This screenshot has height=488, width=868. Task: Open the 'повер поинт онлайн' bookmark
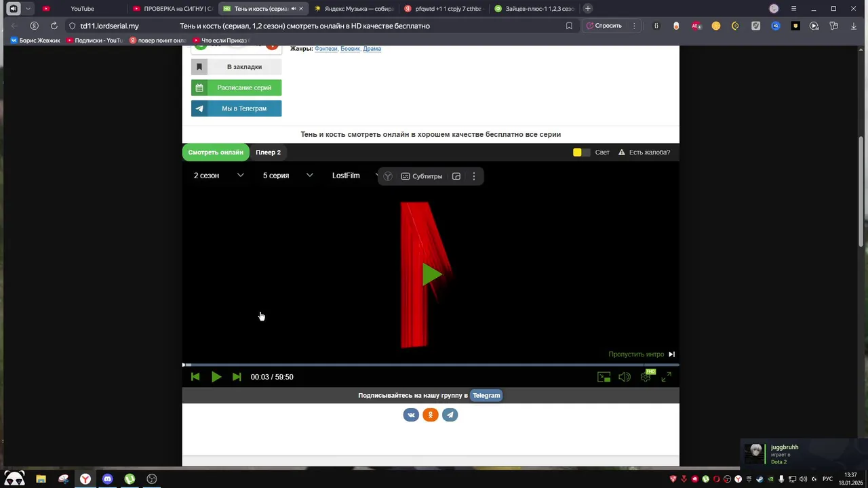[157, 41]
